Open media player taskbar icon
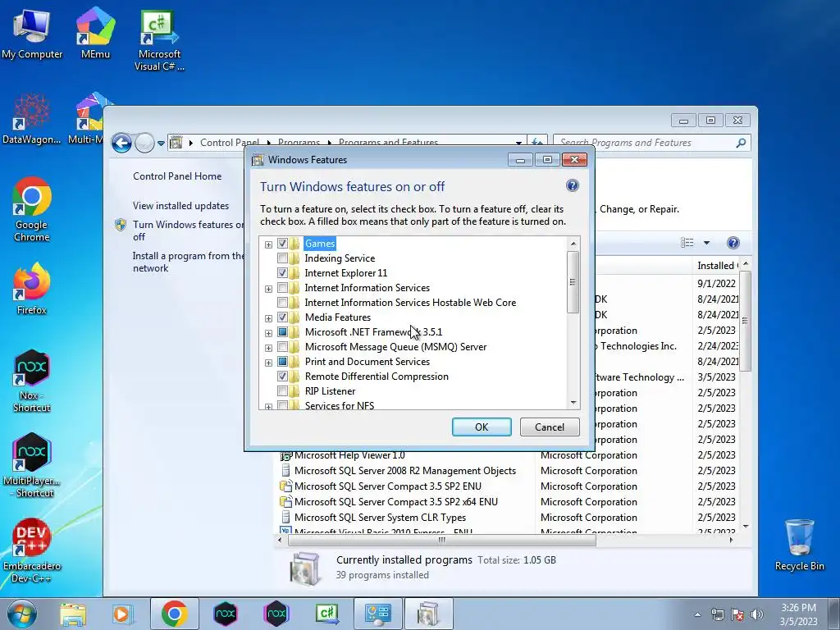 [123, 614]
